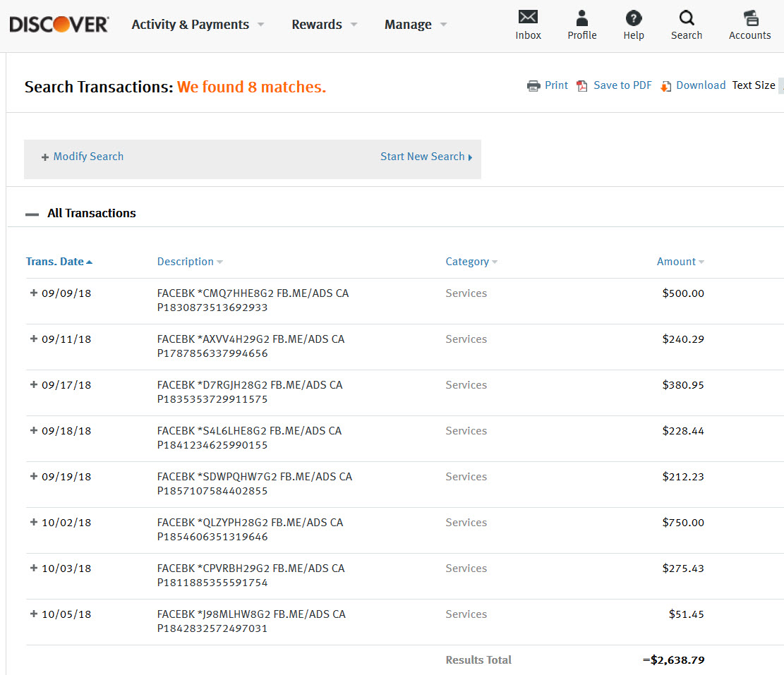Viewport: 784px width, 675px height.
Task: Open Modify Search
Action: 88,157
